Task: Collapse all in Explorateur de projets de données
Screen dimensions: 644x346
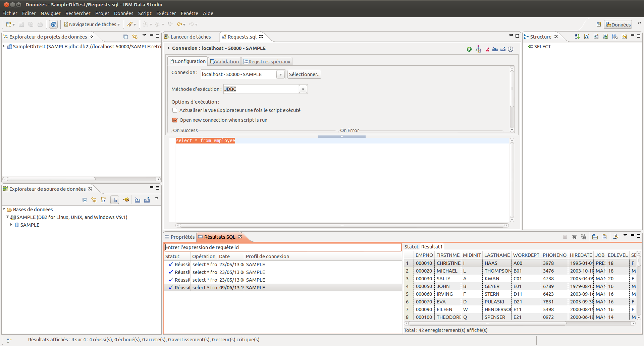Action: [125, 37]
